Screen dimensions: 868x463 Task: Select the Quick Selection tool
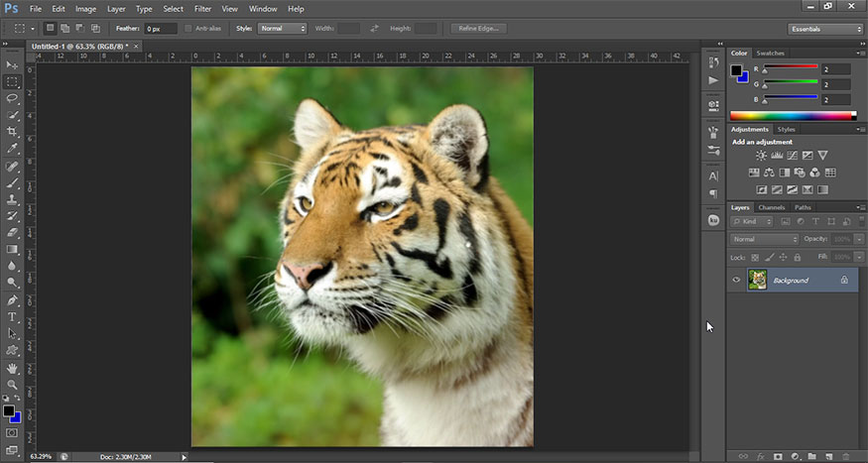coord(12,115)
